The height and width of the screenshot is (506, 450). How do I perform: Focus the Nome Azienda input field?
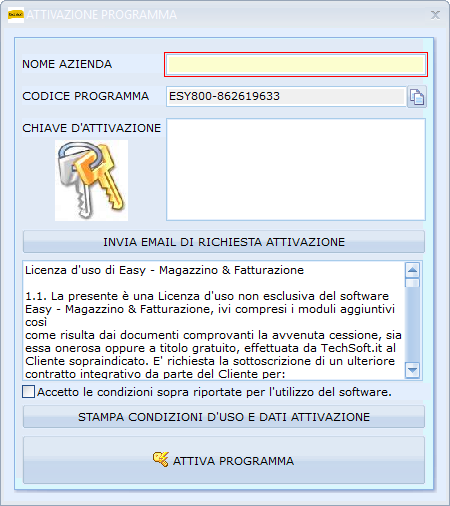point(296,64)
